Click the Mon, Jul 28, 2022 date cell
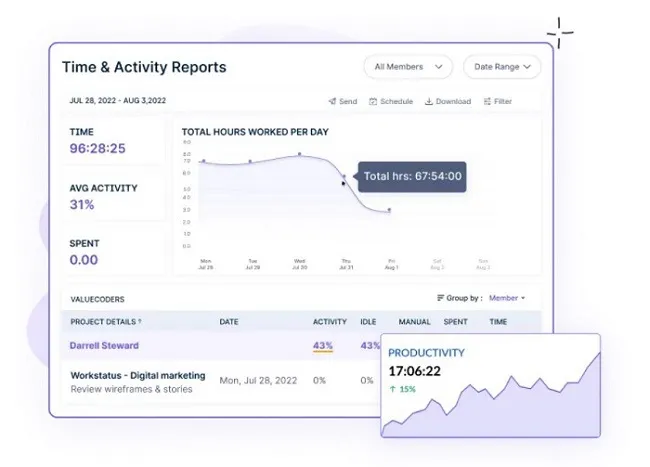Screen dimensions: 650x467 pyautogui.click(x=258, y=380)
